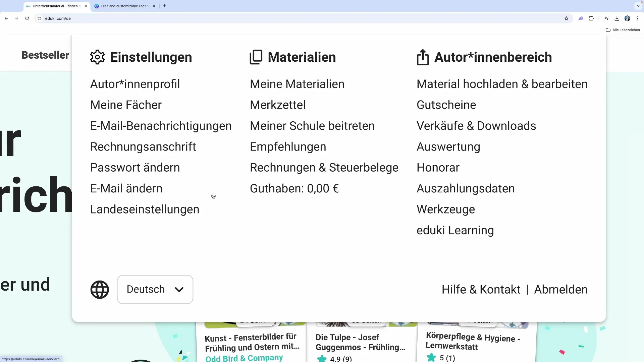The image size is (644, 362).
Task: Click the site info icon in address bar
Action: [x=39, y=18]
